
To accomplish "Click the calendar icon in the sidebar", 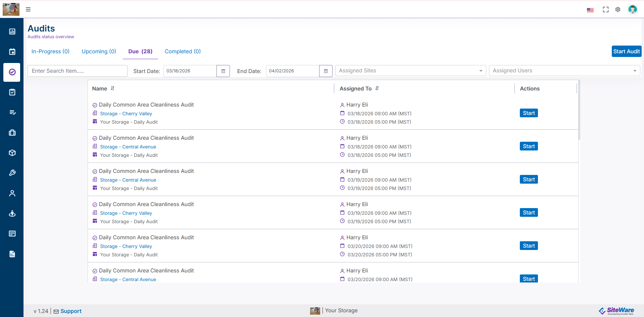I will point(12,52).
